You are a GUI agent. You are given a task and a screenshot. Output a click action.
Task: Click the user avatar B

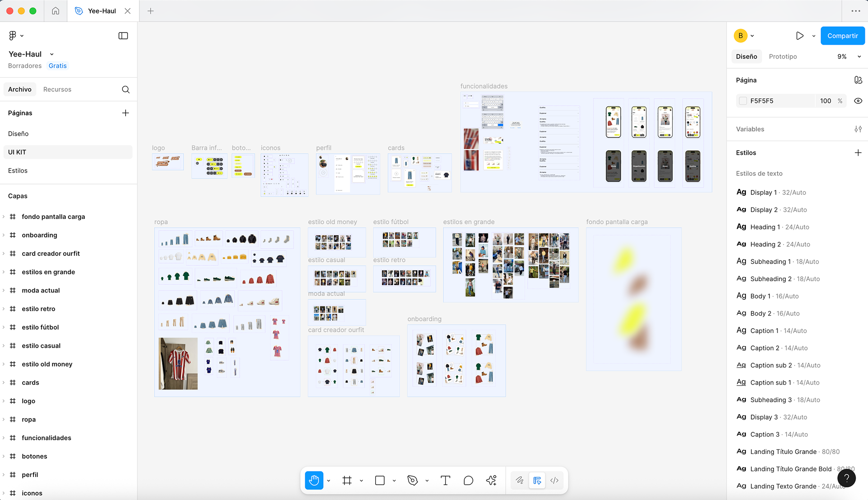pos(741,36)
